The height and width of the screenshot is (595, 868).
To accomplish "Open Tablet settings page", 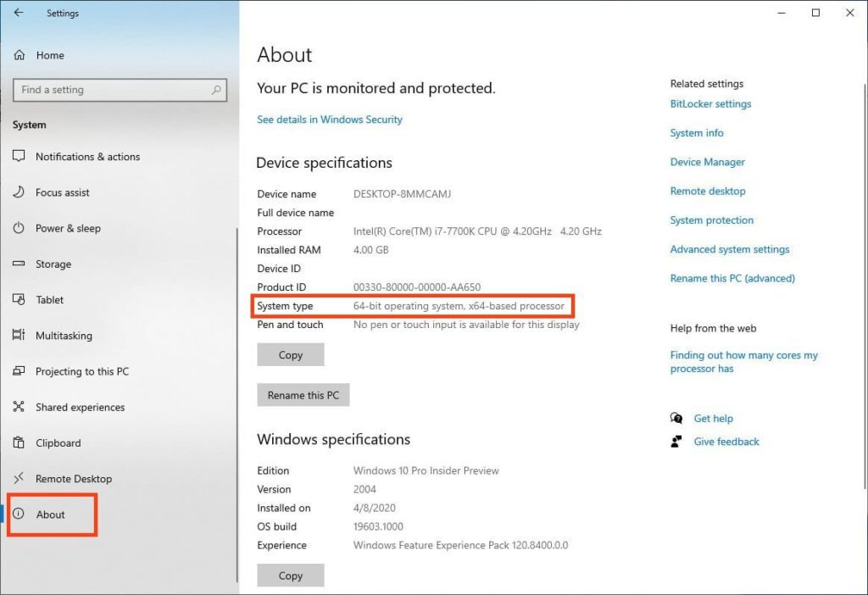I will (49, 300).
